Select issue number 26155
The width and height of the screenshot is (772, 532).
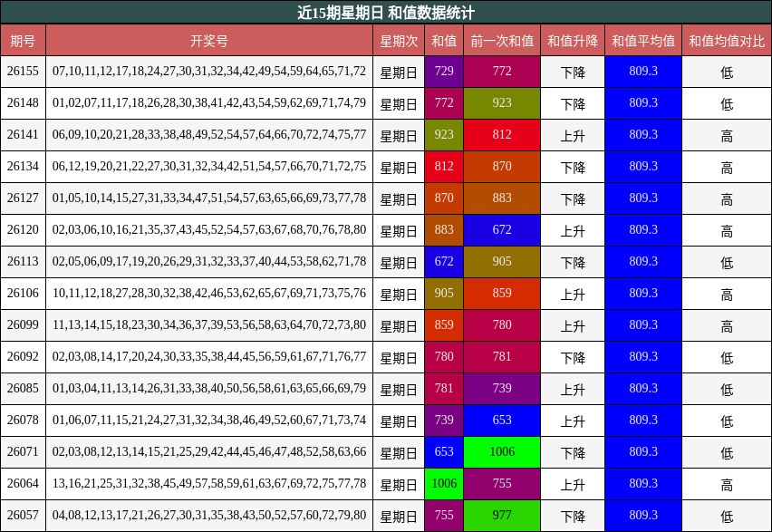click(x=23, y=72)
